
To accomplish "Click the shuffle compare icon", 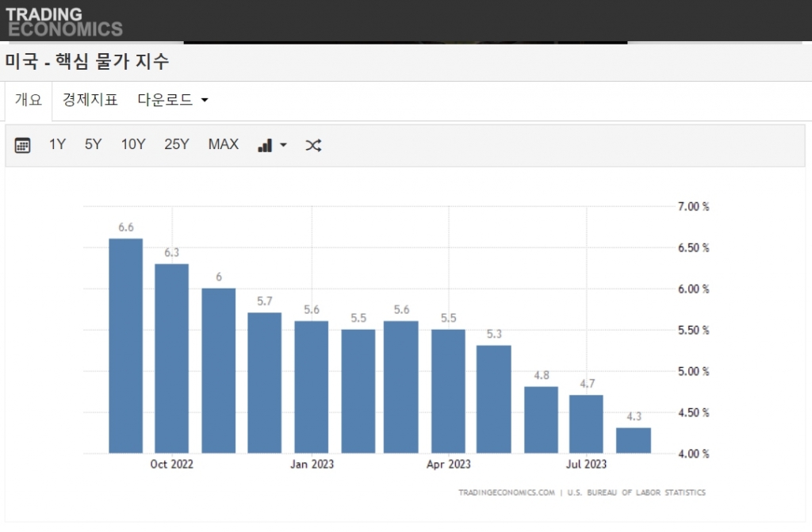I will click(x=313, y=145).
